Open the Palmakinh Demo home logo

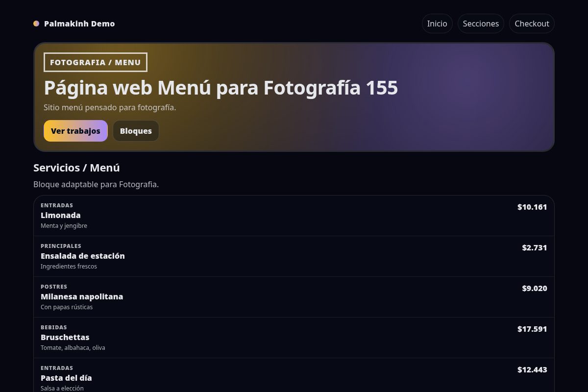(x=79, y=24)
